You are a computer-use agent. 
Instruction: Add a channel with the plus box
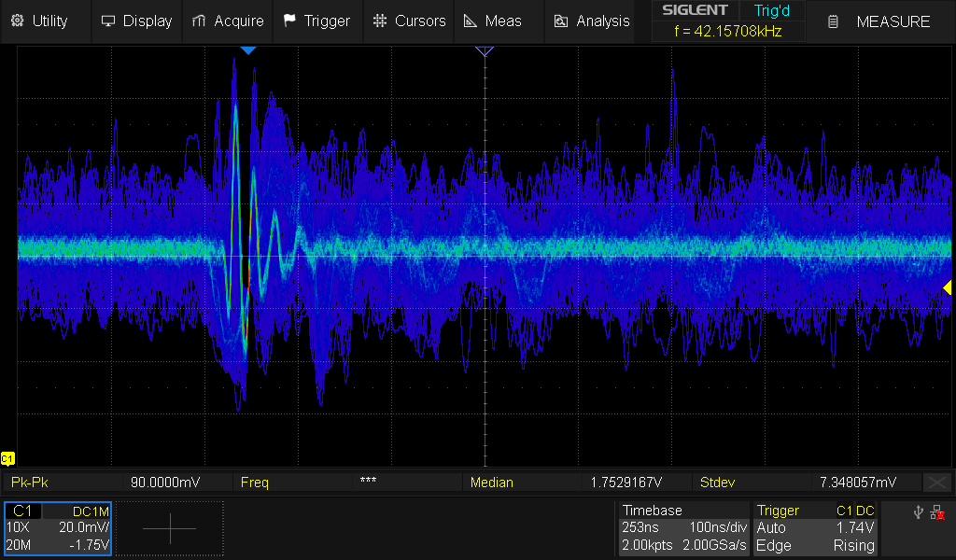pos(170,528)
